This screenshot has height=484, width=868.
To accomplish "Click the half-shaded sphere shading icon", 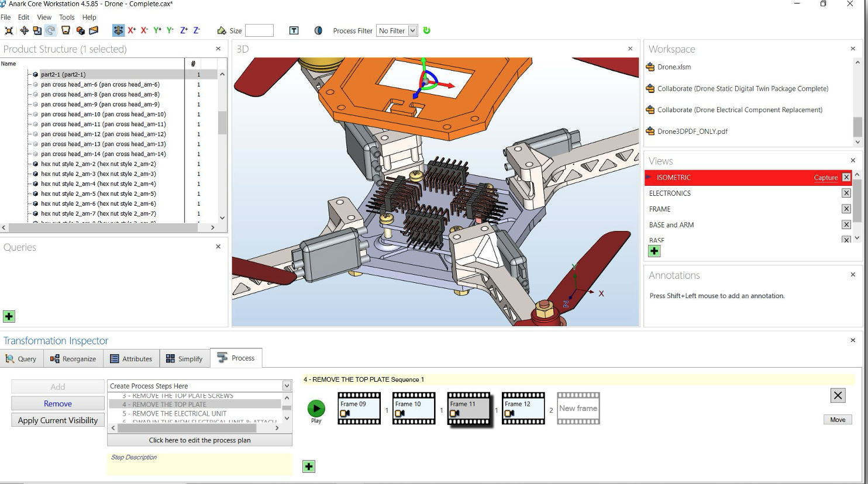I will pos(318,30).
